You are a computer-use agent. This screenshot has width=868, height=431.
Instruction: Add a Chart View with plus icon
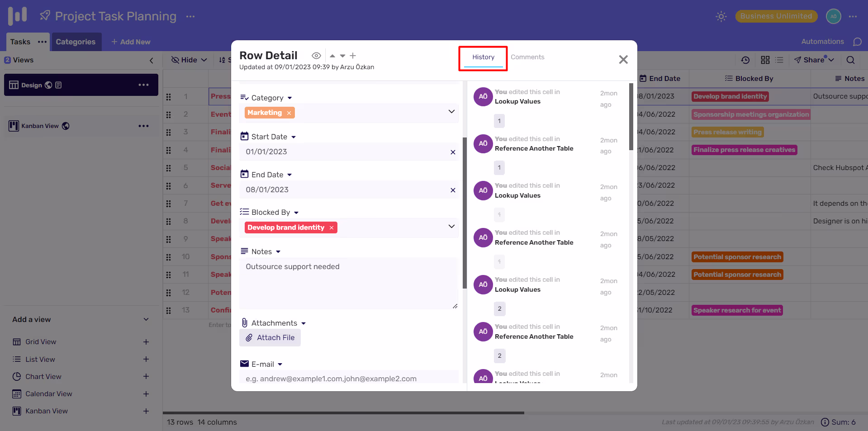click(x=146, y=376)
